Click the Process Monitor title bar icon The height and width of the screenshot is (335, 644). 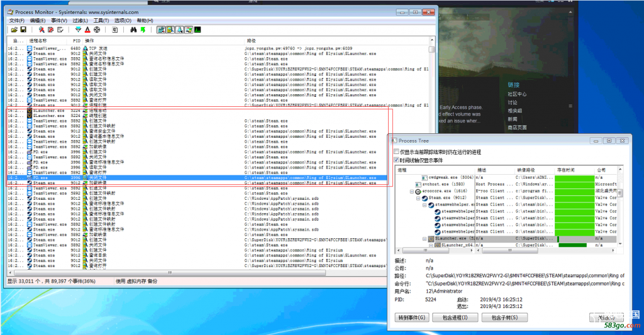point(10,13)
